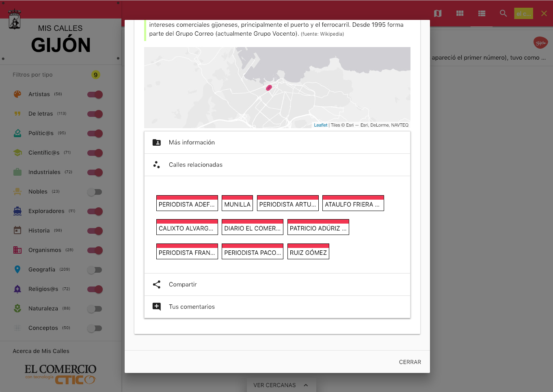Open Acerca de Mis Calles

pyautogui.click(x=41, y=351)
